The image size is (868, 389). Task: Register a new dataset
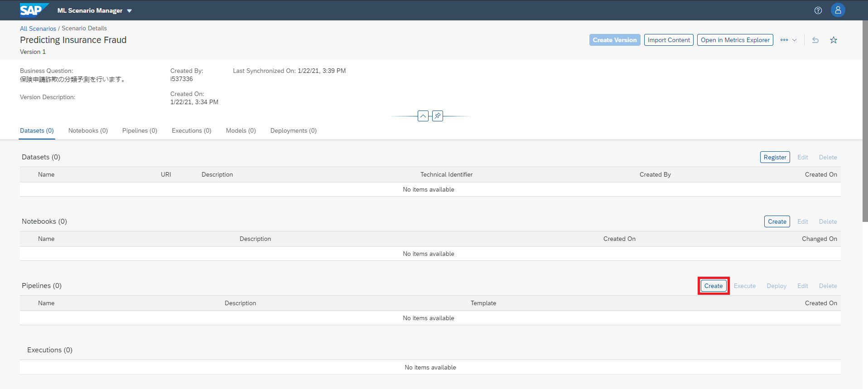[775, 157]
